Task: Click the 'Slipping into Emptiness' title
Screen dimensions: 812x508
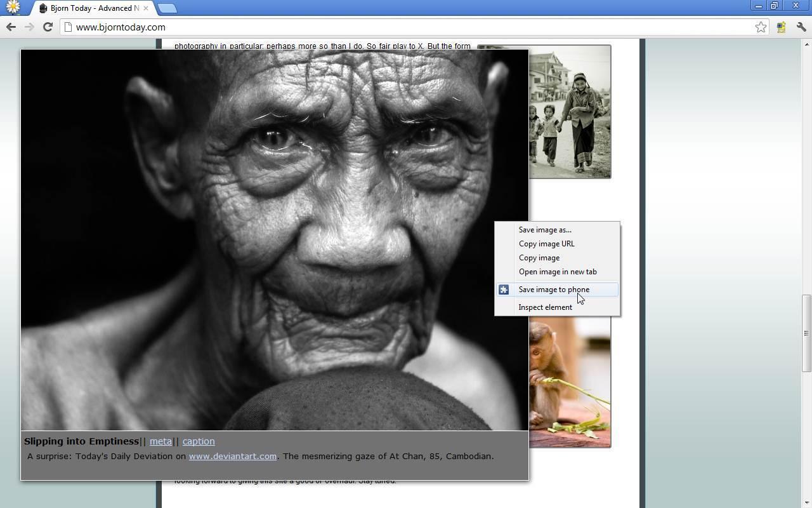Action: pos(81,441)
